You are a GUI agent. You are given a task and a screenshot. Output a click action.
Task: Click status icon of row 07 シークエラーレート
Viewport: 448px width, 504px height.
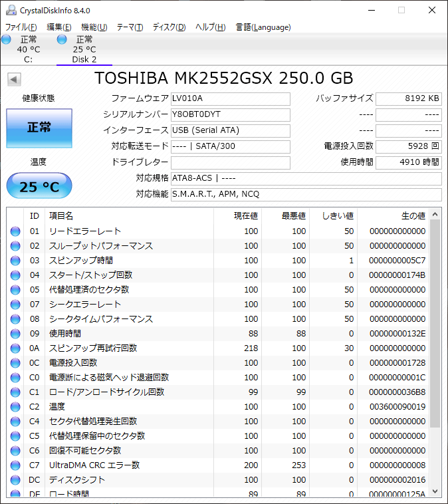pos(15,305)
